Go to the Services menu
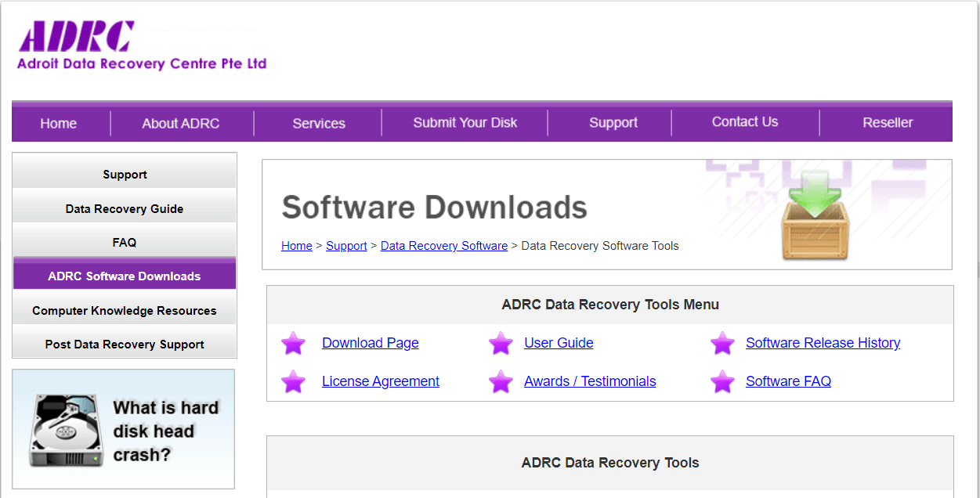 click(319, 123)
